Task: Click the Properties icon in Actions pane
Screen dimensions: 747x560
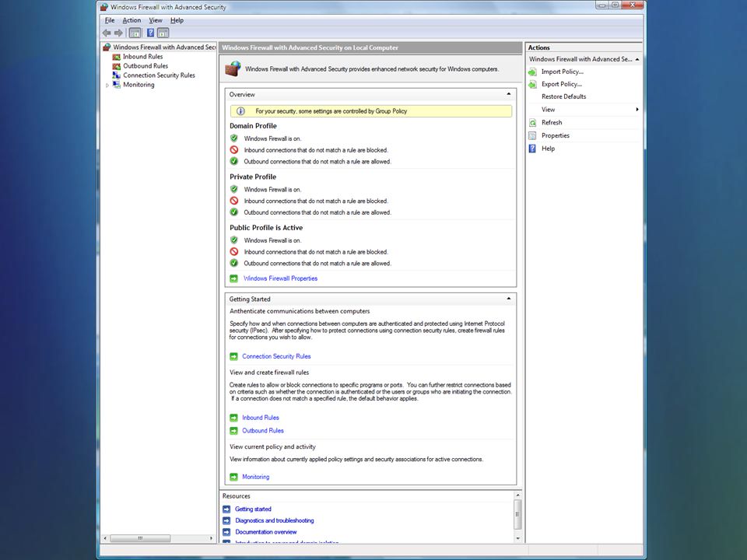Action: pos(532,135)
